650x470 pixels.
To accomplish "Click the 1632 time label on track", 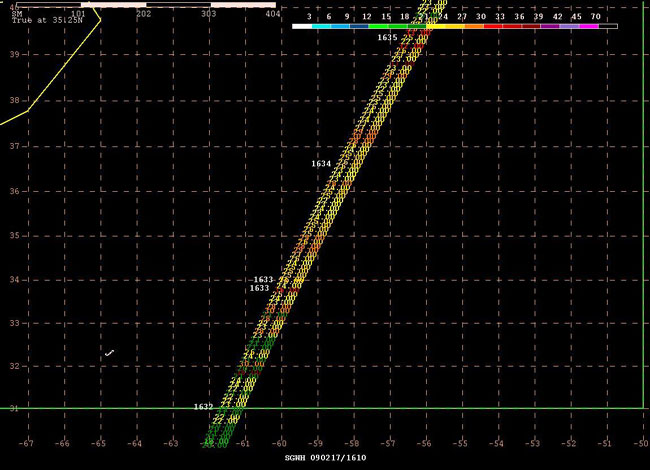I will click(203, 407).
